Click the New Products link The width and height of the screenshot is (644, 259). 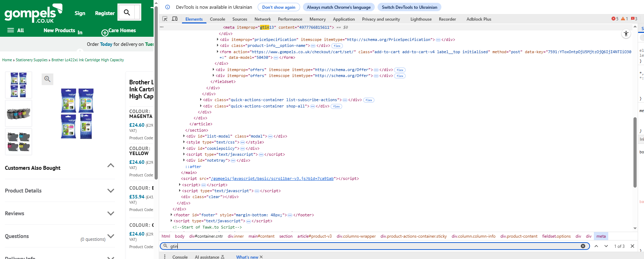pyautogui.click(x=59, y=30)
